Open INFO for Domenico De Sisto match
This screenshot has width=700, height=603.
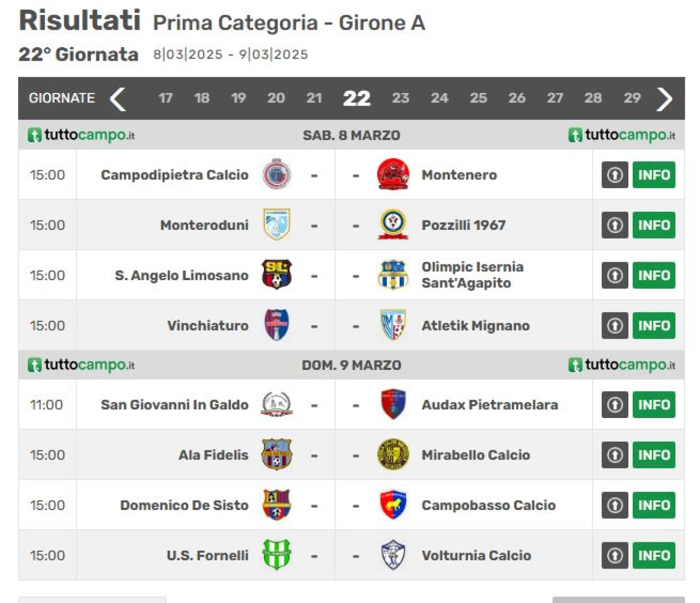(654, 505)
